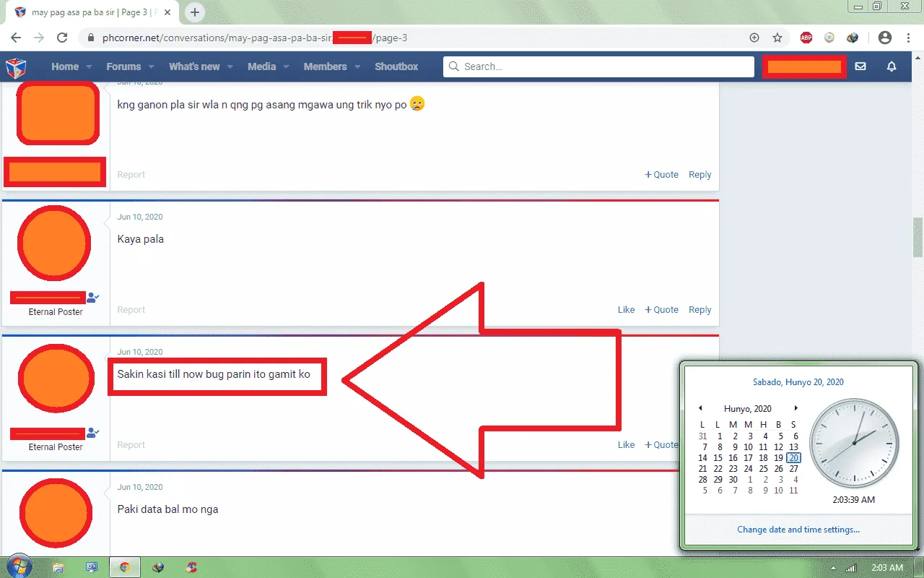The height and width of the screenshot is (578, 924).
Task: Click the Adblock Plus extension icon
Action: (x=806, y=38)
